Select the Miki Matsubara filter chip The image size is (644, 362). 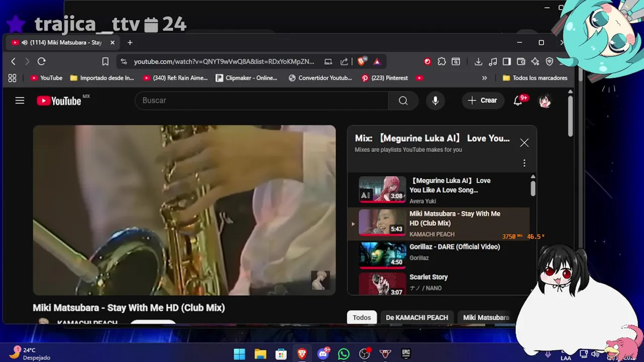click(486, 317)
